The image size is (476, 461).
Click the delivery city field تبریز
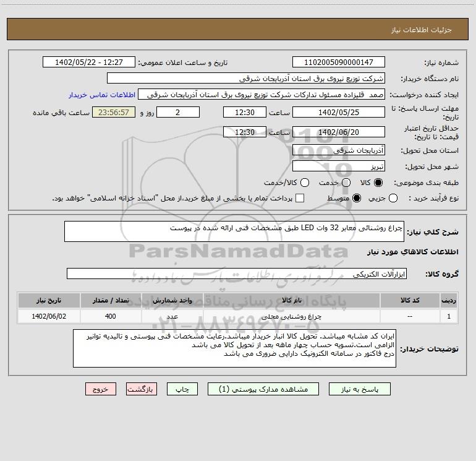pyautogui.click(x=339, y=166)
